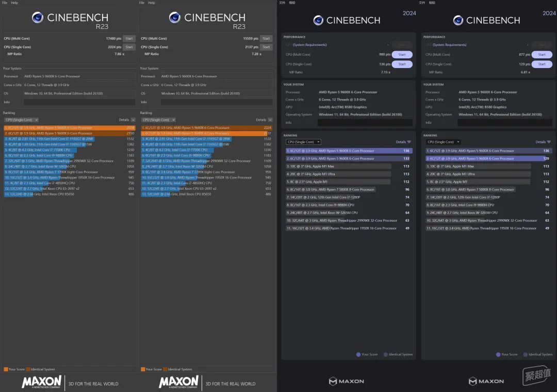Click the Identical System swatch in the 15559 pts window
Screen dimensions: 557x392
pyautogui.click(x=165, y=369)
